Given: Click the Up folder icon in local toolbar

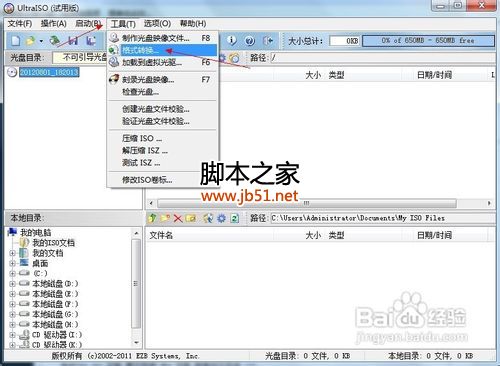Looking at the screenshot, I should (x=152, y=218).
